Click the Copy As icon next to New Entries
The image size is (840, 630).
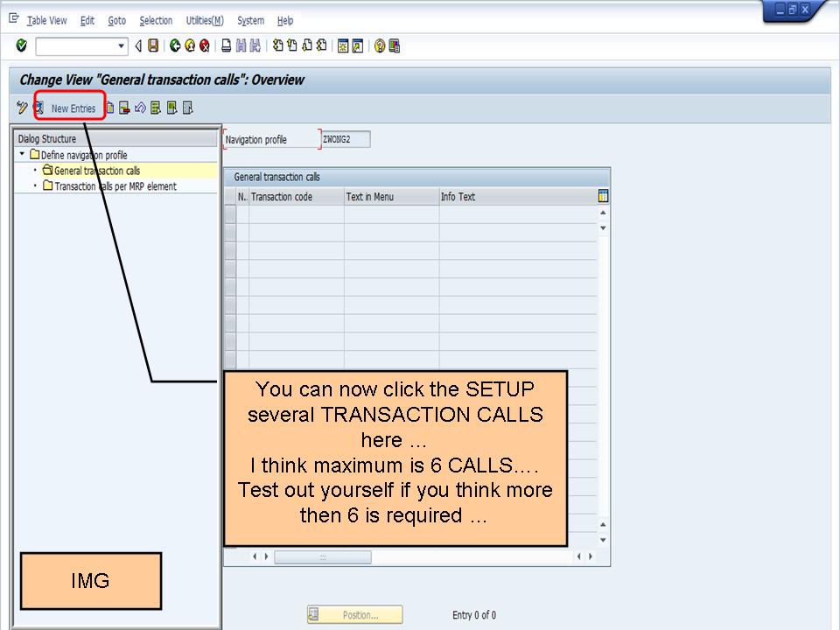point(109,107)
